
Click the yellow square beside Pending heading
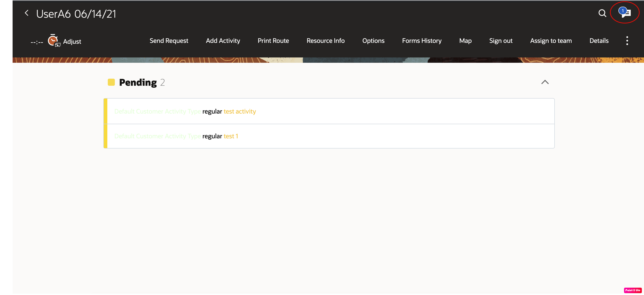click(112, 82)
